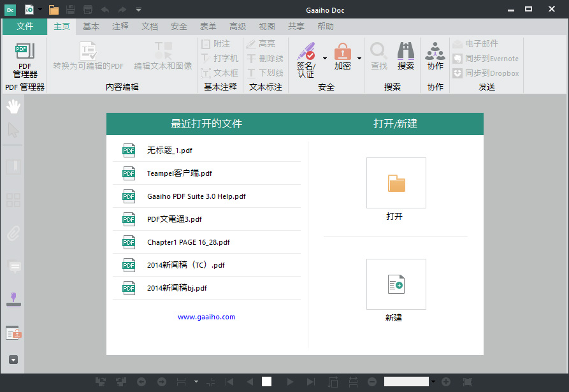Image resolution: width=569 pixels, height=392 pixels.
Task: Click 转换为可编辑的PDF icon
Action: (88, 51)
